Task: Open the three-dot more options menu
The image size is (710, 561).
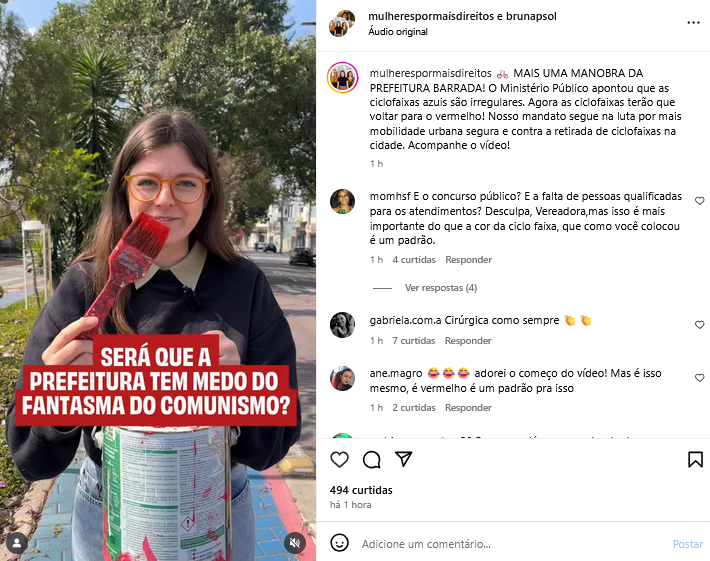Action: pyautogui.click(x=693, y=23)
